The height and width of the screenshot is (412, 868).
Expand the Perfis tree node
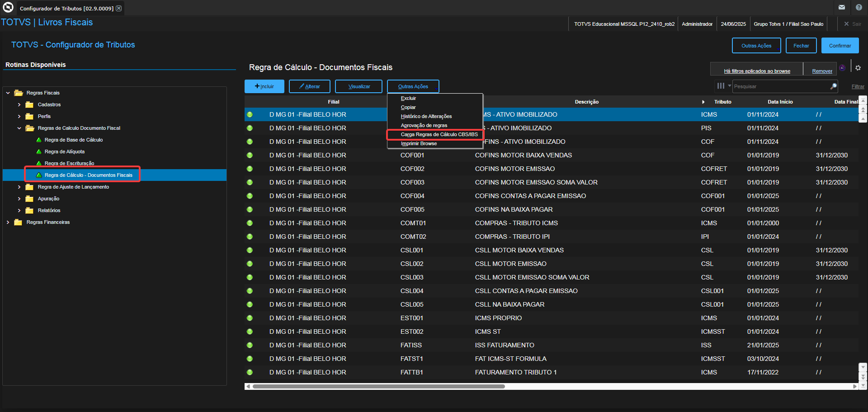coord(19,116)
